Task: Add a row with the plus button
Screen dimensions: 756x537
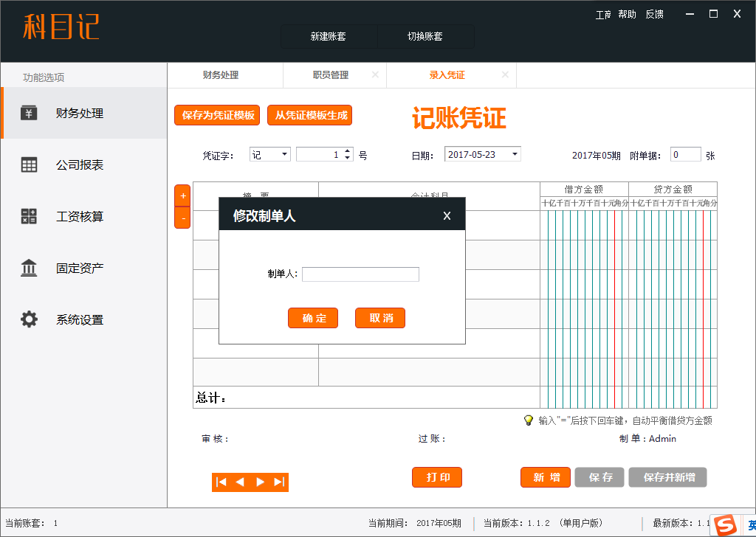Action: (x=182, y=196)
